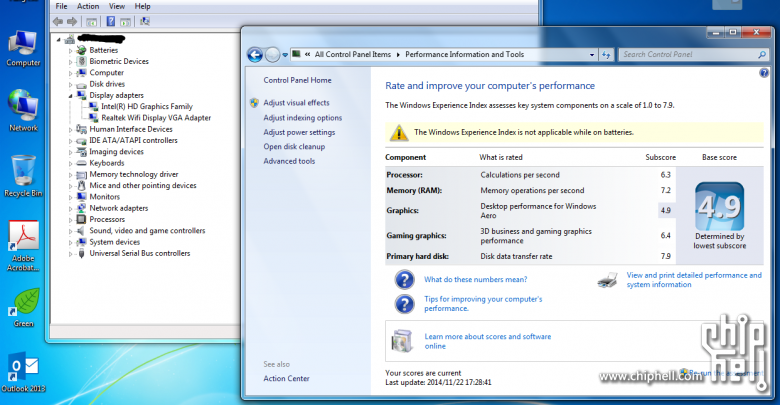Open the Computer desktop icon
Viewport: 780px width, 405px height.
23,48
